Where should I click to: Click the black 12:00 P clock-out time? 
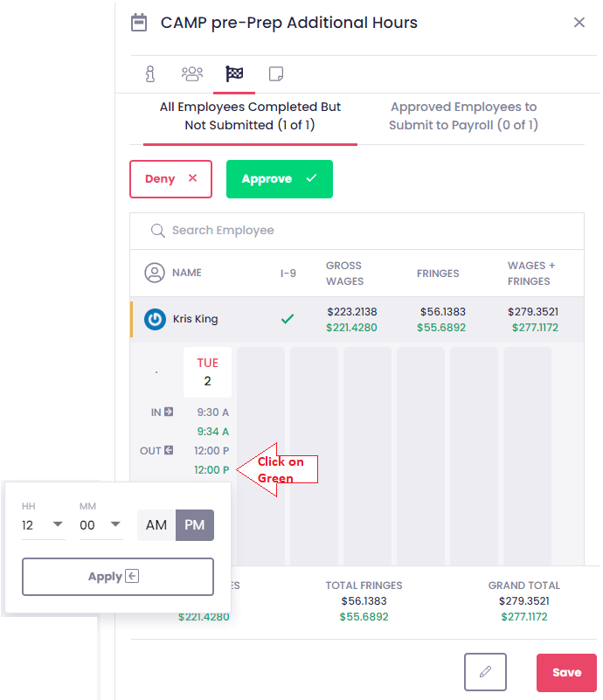pos(211,451)
